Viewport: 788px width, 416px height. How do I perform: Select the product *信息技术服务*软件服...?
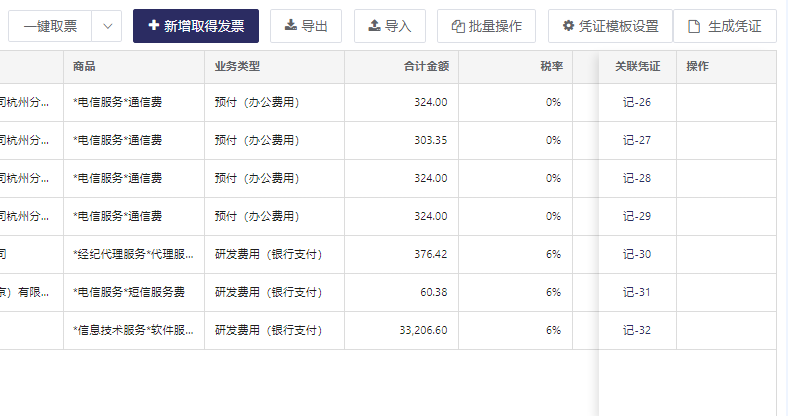click(133, 331)
